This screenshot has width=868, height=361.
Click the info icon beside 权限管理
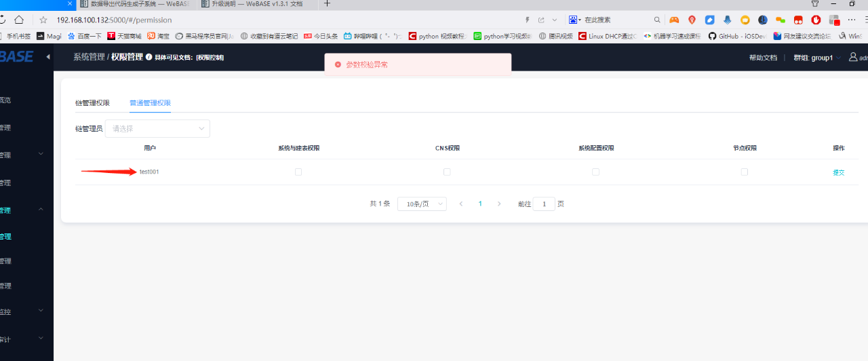[149, 58]
